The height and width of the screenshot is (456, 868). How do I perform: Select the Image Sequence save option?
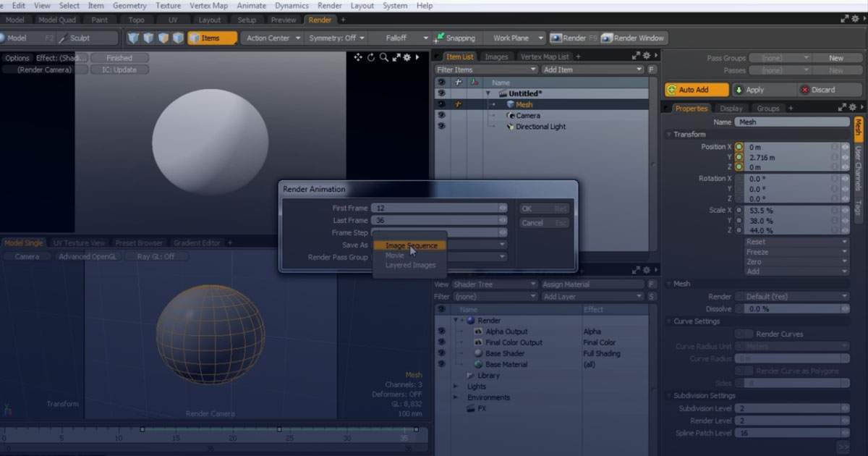click(x=410, y=245)
